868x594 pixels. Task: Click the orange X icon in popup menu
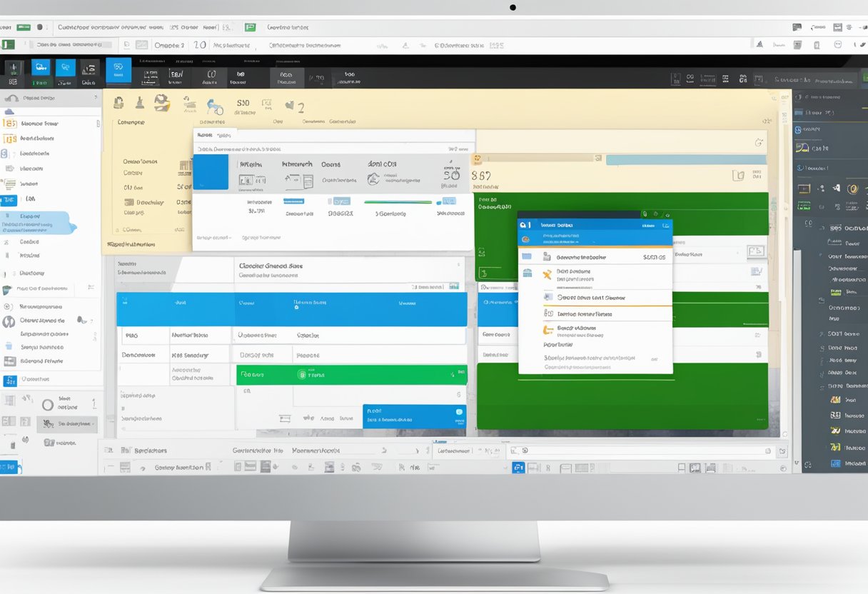tap(547, 275)
